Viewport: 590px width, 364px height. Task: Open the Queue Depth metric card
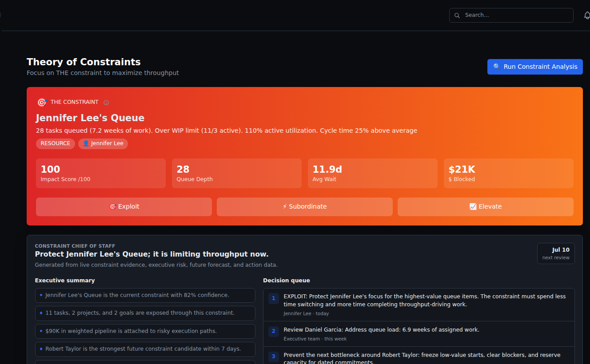pos(237,173)
